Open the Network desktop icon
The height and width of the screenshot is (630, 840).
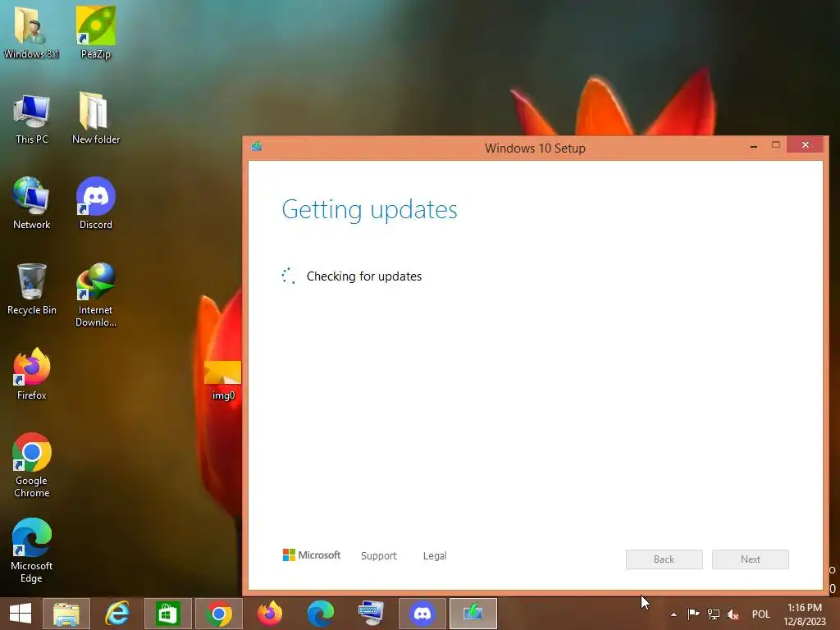[32, 203]
